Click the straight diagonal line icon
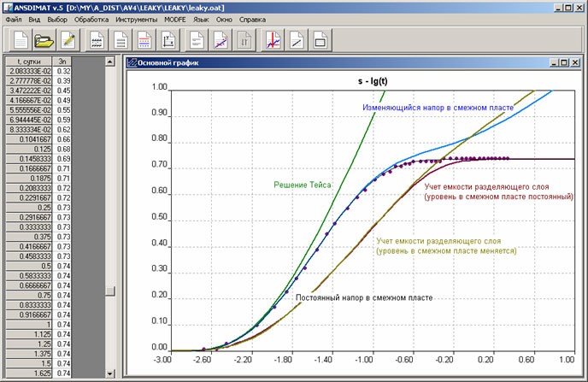 coord(297,40)
